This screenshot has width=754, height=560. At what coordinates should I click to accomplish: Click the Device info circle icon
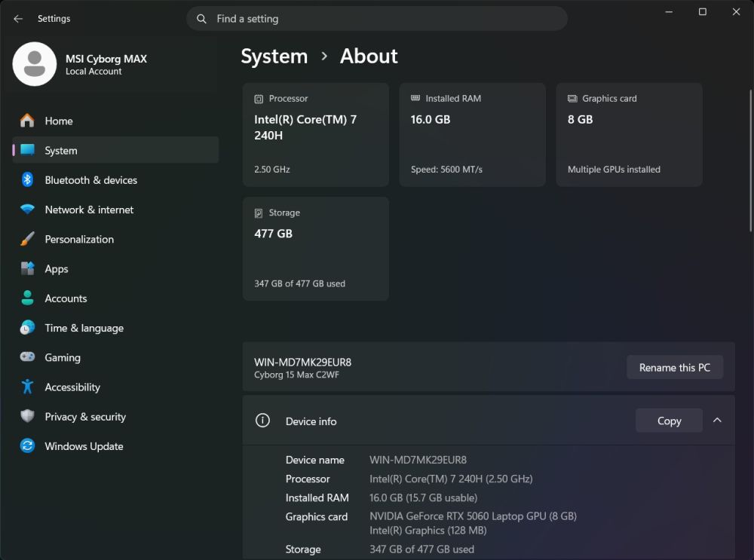(262, 421)
